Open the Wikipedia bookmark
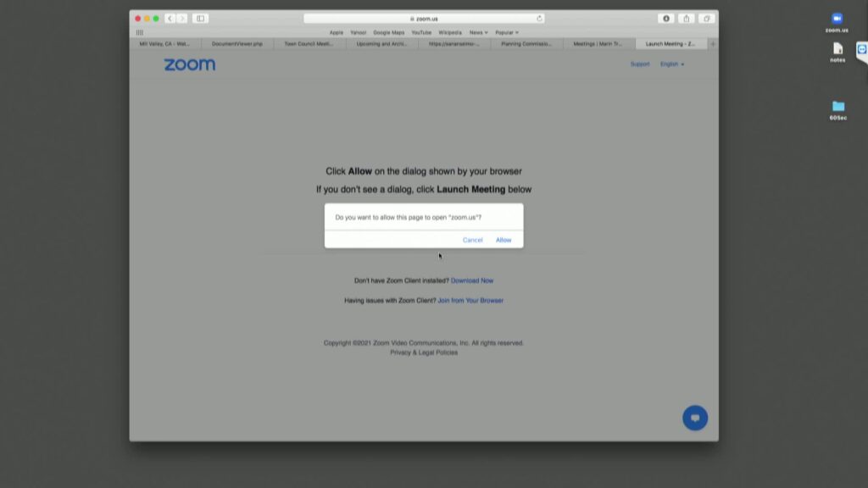 click(450, 33)
